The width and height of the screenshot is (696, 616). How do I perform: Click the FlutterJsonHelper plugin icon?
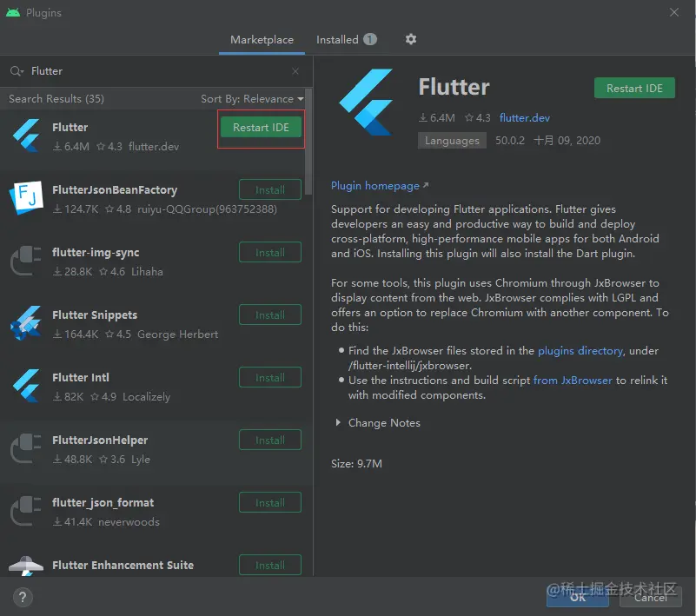coord(26,448)
